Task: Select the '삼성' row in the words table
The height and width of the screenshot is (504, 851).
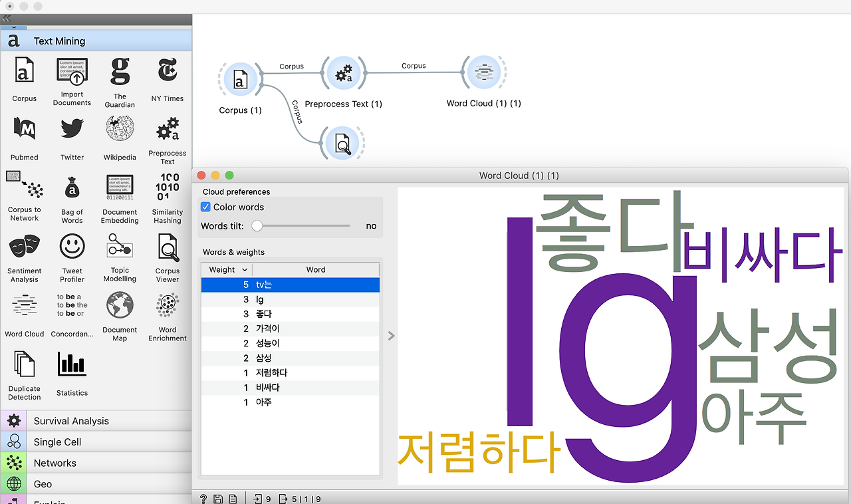Action: [x=291, y=358]
